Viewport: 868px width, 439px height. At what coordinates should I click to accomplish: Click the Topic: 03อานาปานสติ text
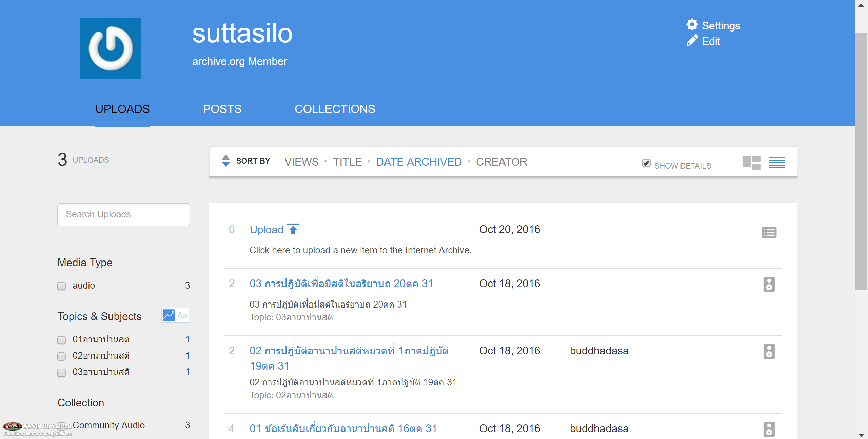pos(291,317)
